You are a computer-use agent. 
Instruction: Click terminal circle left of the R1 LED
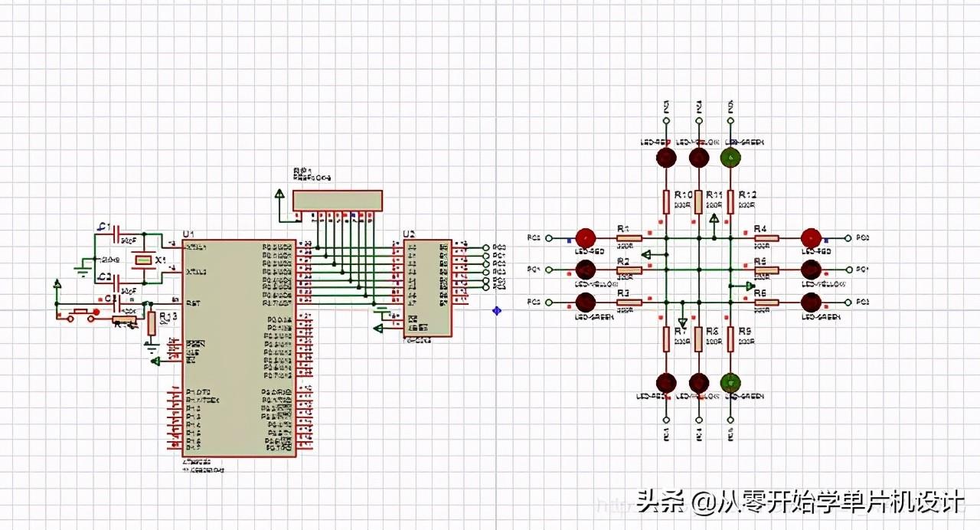(x=549, y=237)
